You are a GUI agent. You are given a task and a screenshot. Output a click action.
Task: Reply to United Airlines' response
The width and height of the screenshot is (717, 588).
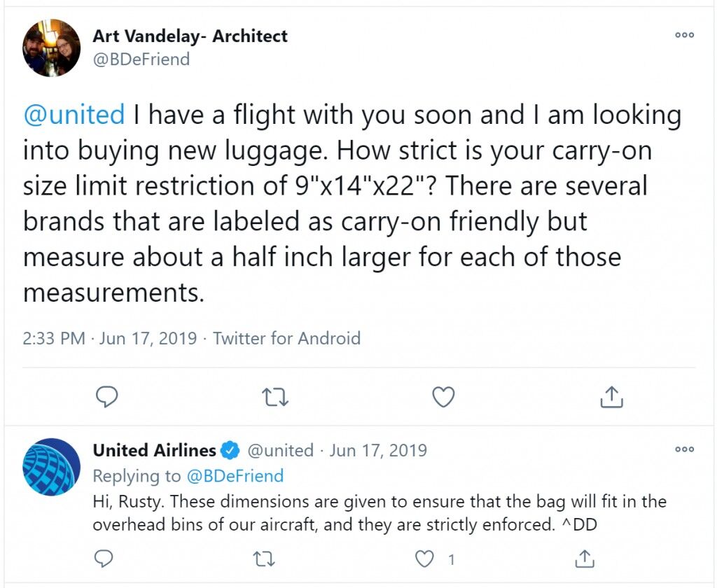click(x=104, y=559)
